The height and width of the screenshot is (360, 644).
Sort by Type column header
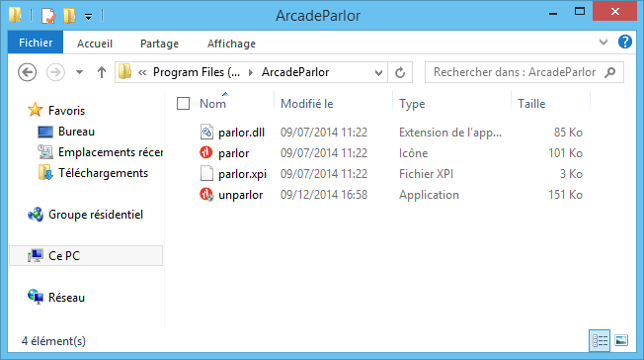(x=412, y=104)
